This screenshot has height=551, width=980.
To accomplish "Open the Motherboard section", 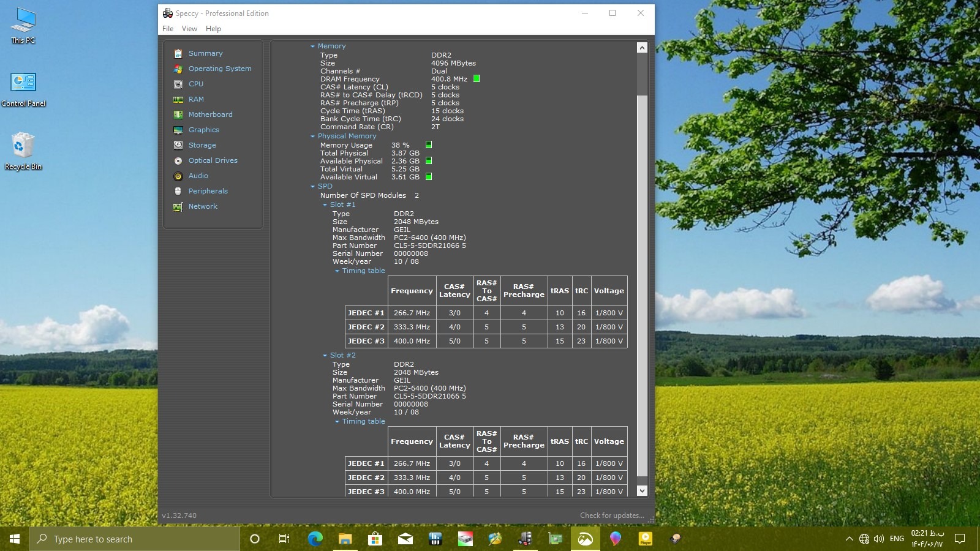I will tap(211, 114).
